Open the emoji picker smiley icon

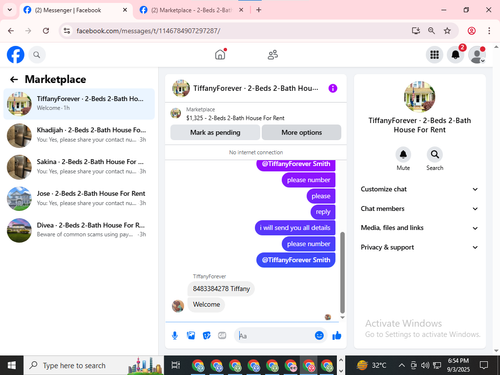[x=319, y=335]
